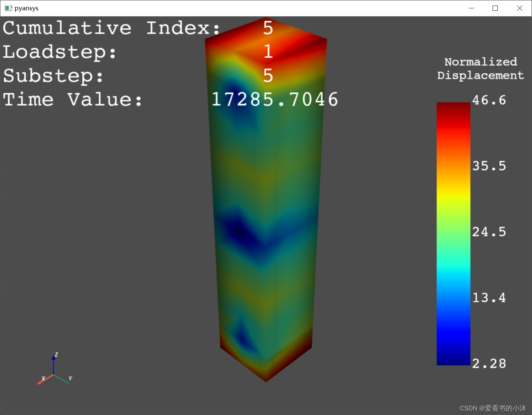The height and width of the screenshot is (415, 532).
Task: Click the 2.28 minimum scale label
Action: [x=489, y=363]
